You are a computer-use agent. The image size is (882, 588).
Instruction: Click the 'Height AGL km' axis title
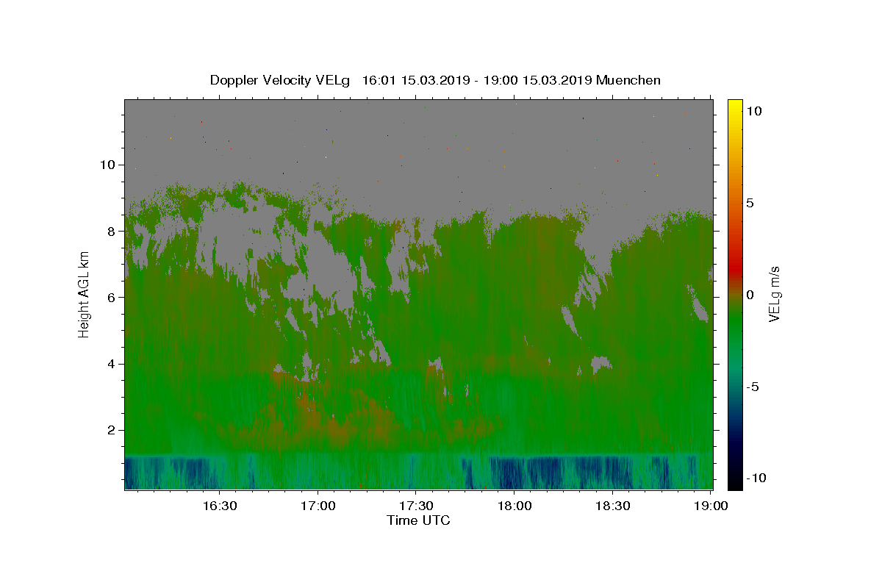tap(85, 294)
